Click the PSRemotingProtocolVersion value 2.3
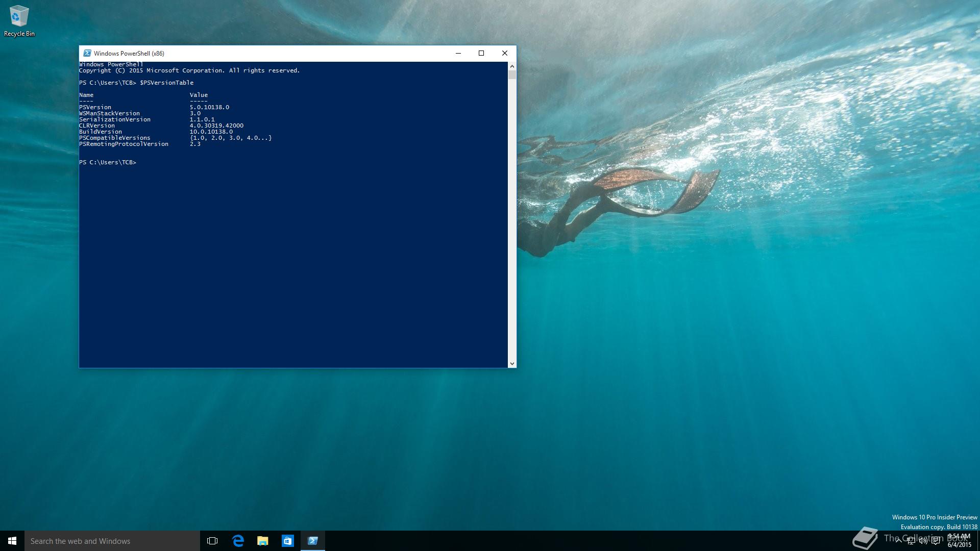This screenshot has width=980, height=551. 195,144
